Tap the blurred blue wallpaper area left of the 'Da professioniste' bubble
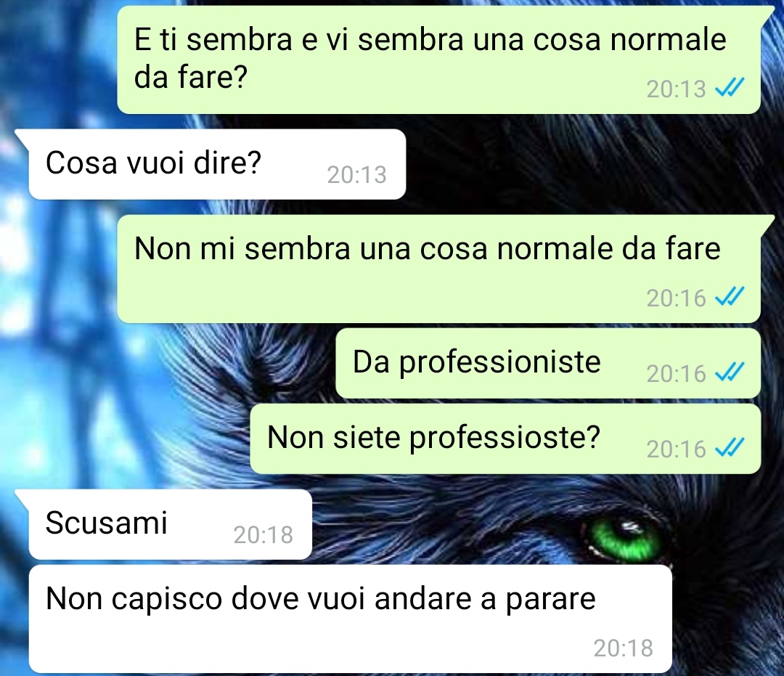 165,364
